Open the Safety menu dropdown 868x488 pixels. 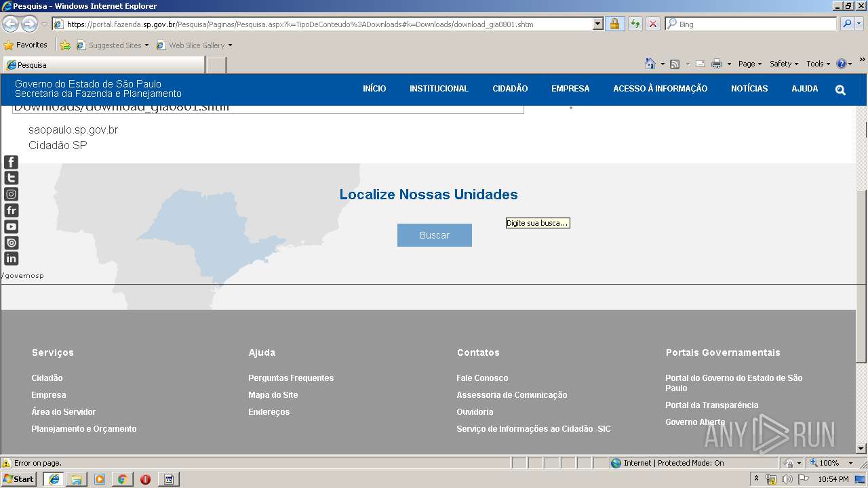point(784,64)
